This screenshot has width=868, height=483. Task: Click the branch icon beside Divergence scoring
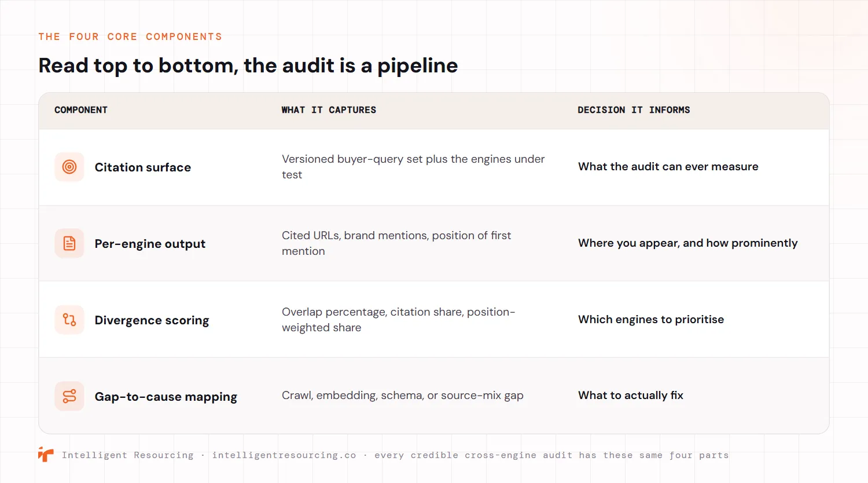(x=69, y=320)
